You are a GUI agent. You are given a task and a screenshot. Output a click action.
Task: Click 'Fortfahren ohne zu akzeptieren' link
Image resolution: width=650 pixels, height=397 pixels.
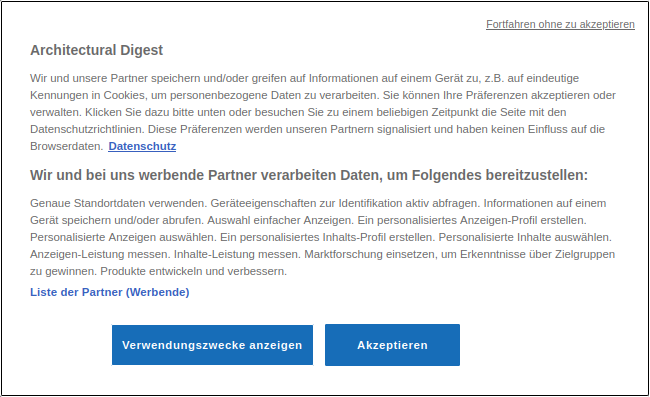tap(560, 24)
